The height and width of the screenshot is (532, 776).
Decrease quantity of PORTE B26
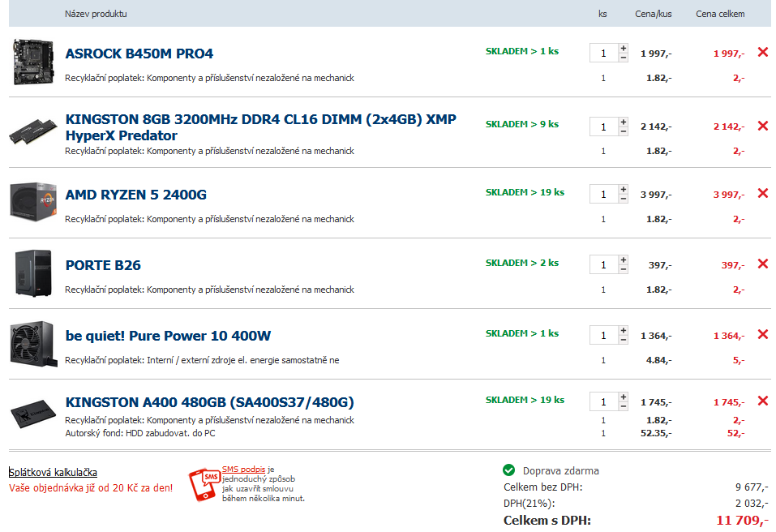pos(624,269)
